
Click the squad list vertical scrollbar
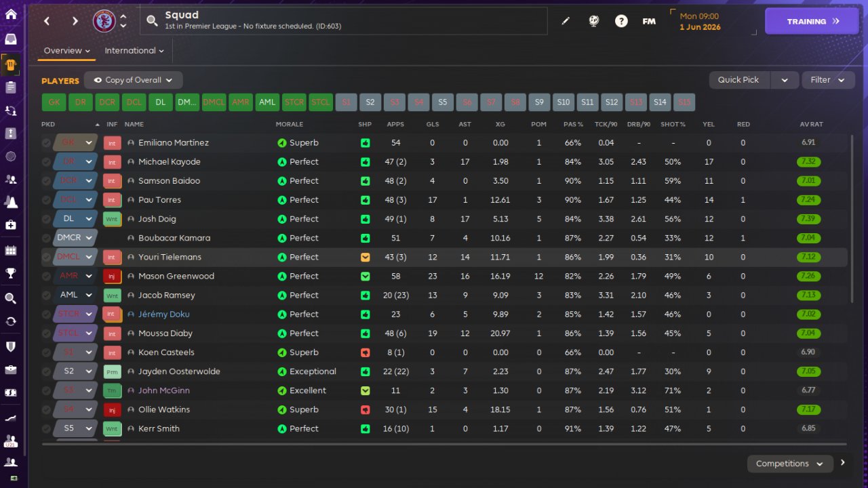(x=852, y=218)
